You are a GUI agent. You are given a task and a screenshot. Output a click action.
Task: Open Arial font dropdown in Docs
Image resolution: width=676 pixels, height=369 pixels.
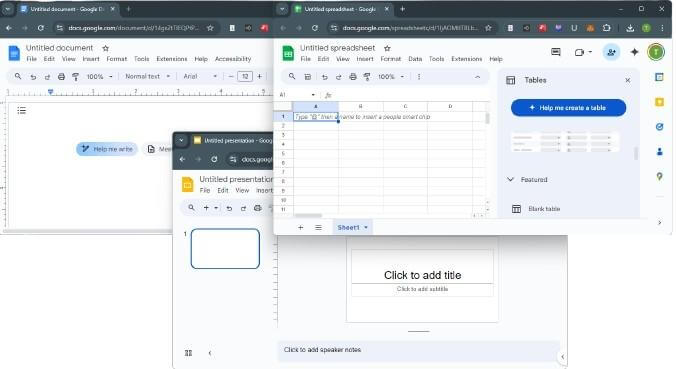(x=200, y=76)
